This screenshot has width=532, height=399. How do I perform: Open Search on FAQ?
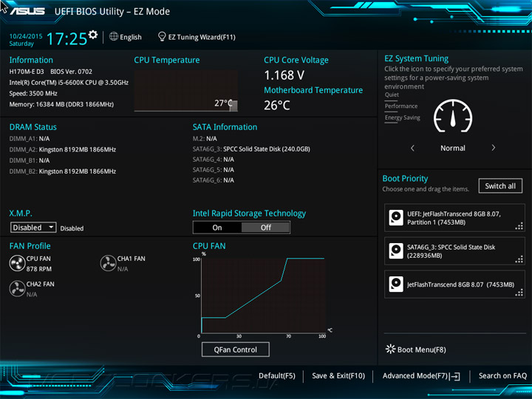point(502,376)
